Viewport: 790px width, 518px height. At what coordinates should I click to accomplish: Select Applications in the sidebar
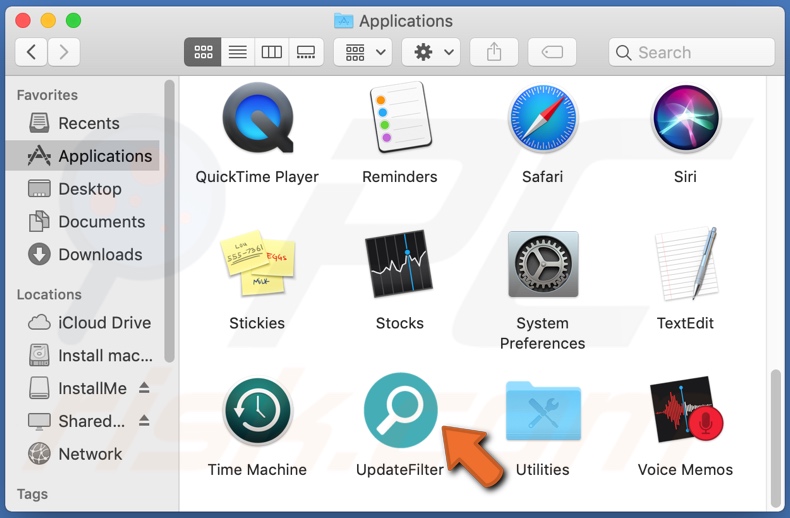[83, 156]
